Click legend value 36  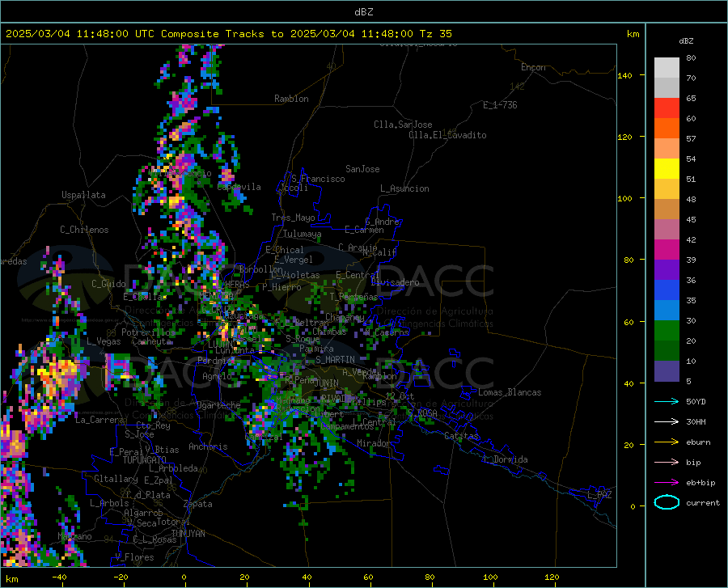[691, 280]
